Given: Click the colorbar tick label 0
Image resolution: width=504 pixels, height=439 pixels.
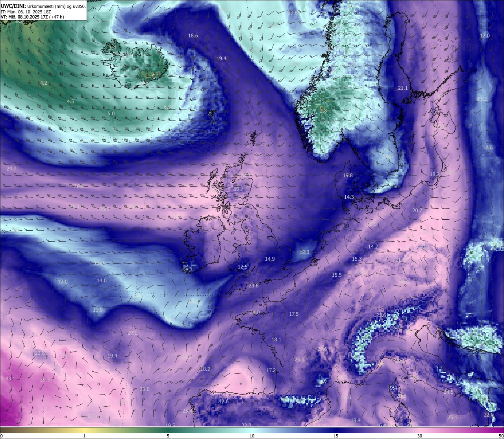Looking at the screenshot, I should pyautogui.click(x=2, y=436).
